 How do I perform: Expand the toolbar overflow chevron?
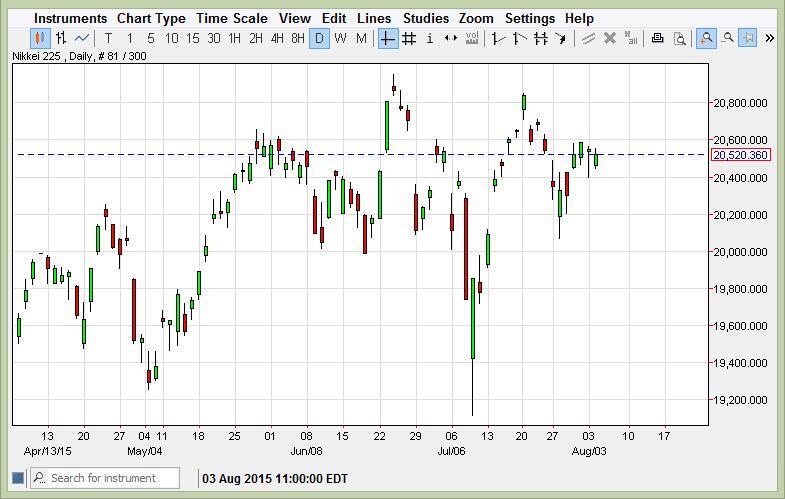(769, 38)
